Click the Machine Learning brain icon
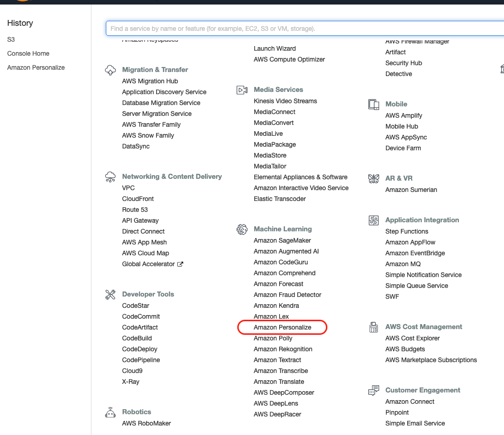 242,229
